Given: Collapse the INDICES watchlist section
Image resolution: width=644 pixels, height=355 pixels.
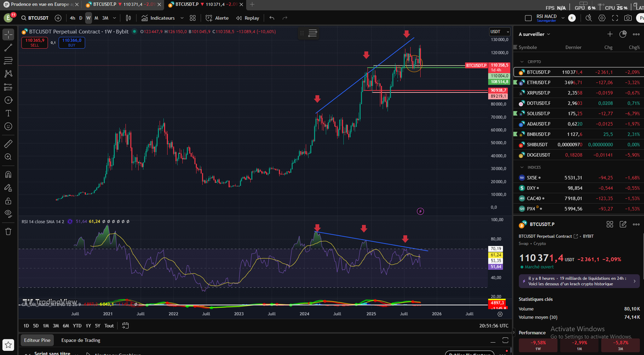Looking at the screenshot, I should pyautogui.click(x=521, y=168).
